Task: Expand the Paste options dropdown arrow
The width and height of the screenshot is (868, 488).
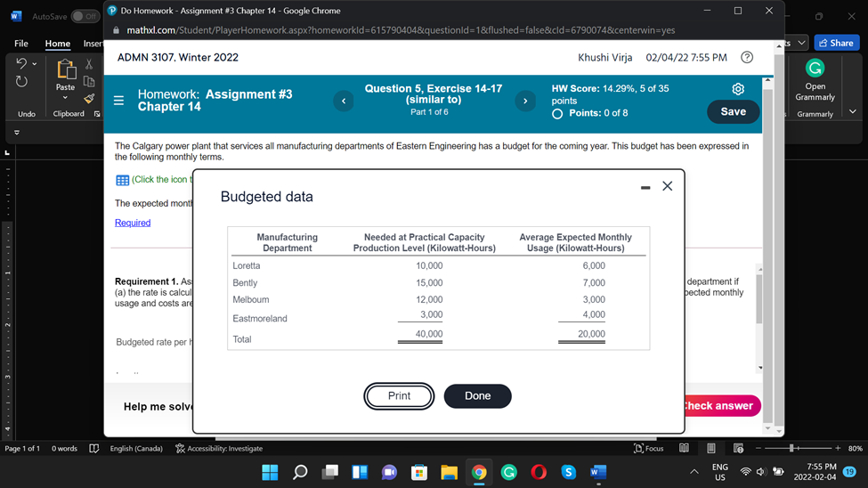Action: [x=65, y=98]
